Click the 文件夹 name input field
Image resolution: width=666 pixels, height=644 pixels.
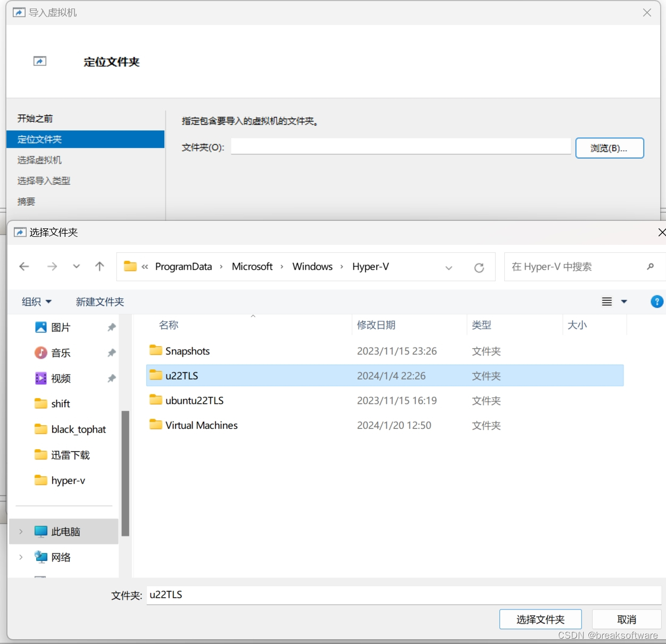coord(403,595)
